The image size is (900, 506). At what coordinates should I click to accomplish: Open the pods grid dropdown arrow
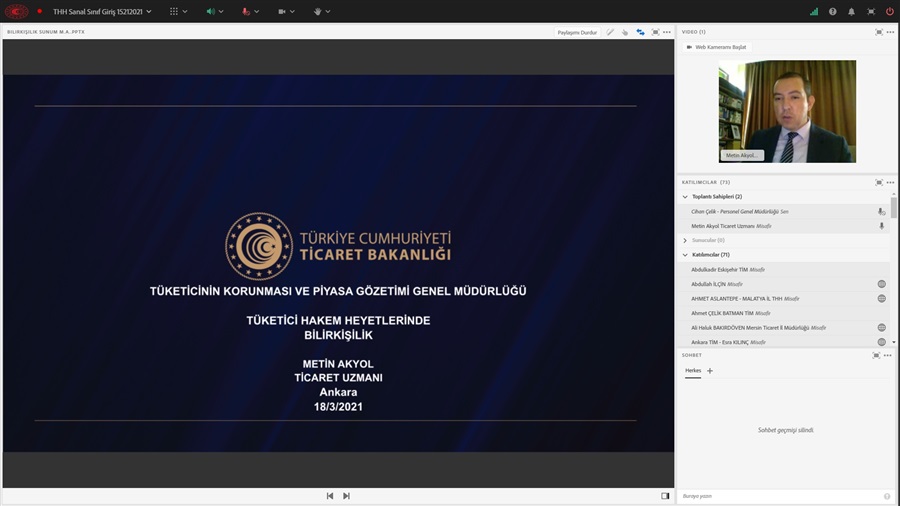click(x=185, y=11)
